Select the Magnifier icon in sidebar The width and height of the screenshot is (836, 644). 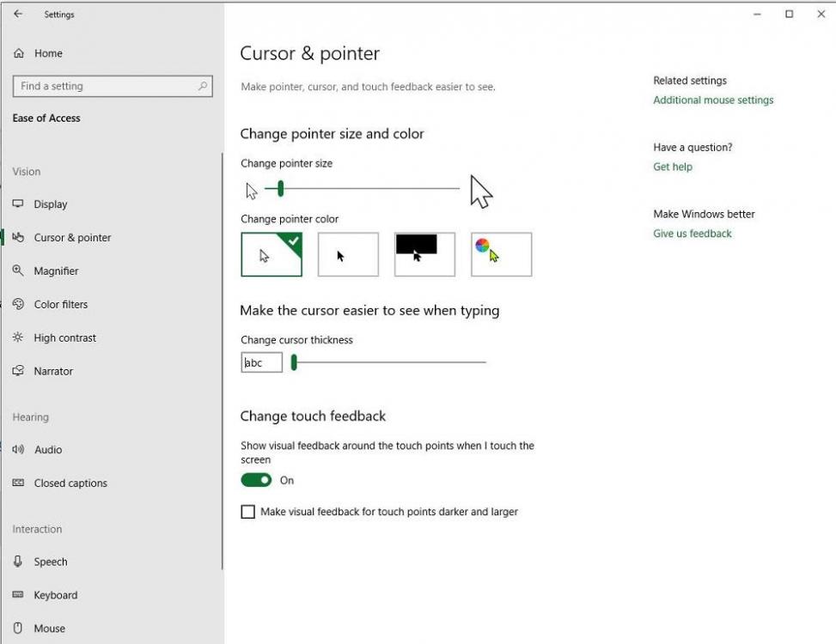[x=18, y=271]
